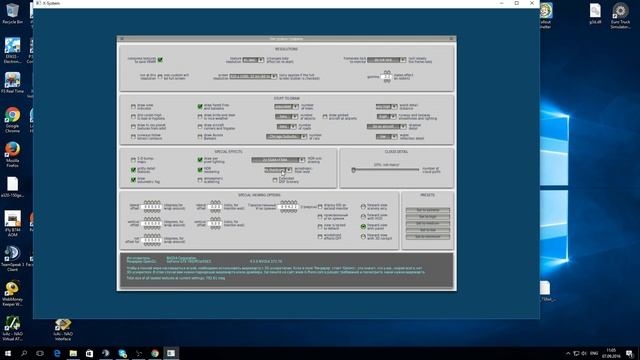This screenshot has height=360, width=640.
Task: Open the IvAc IVAO Interface desktop icon
Action: pos(63,329)
